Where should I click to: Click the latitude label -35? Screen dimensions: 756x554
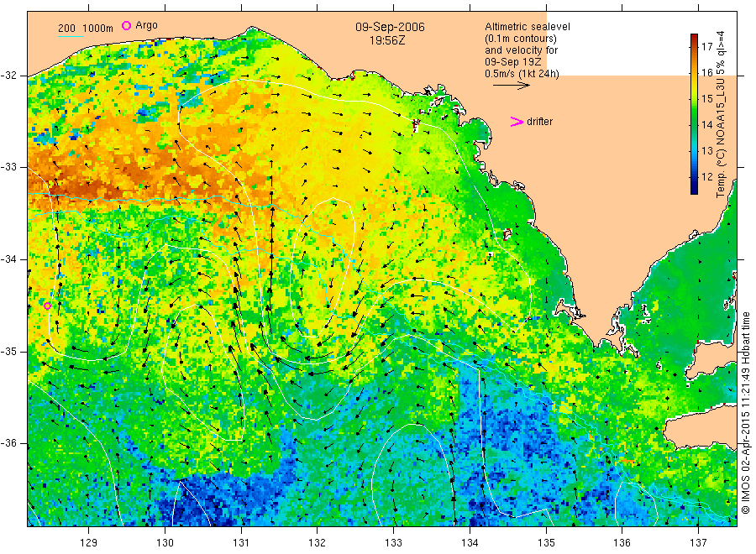(9, 351)
